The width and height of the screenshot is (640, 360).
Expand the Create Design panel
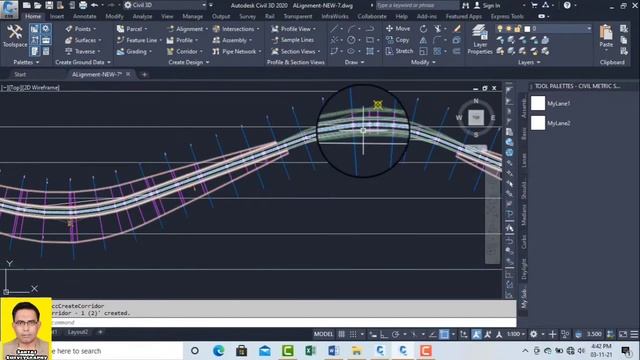click(189, 62)
